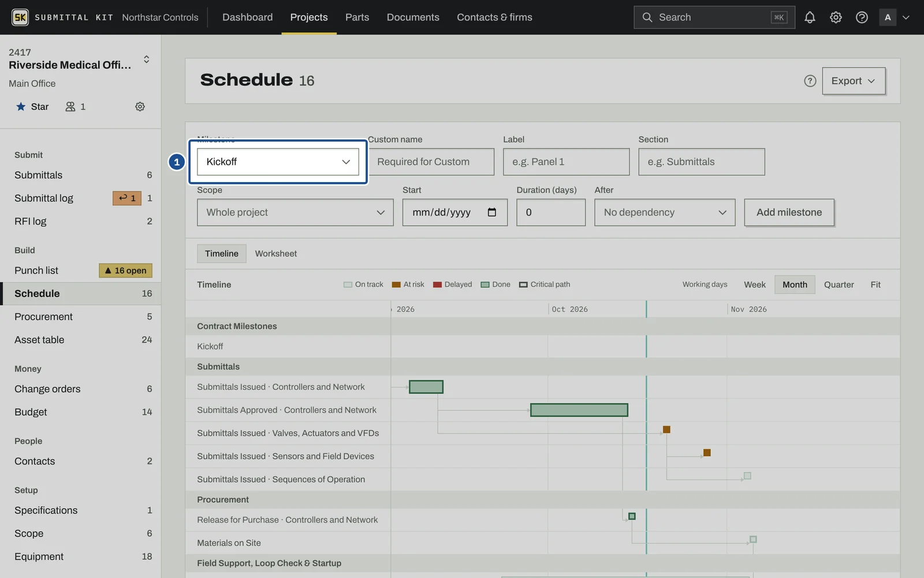Set timeline zoom to Week

755,284
